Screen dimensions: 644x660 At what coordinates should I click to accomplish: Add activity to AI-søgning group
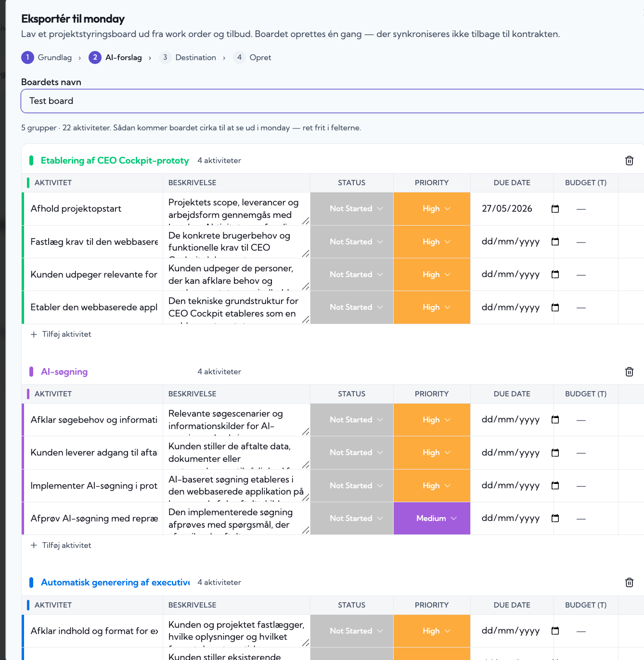tap(61, 546)
